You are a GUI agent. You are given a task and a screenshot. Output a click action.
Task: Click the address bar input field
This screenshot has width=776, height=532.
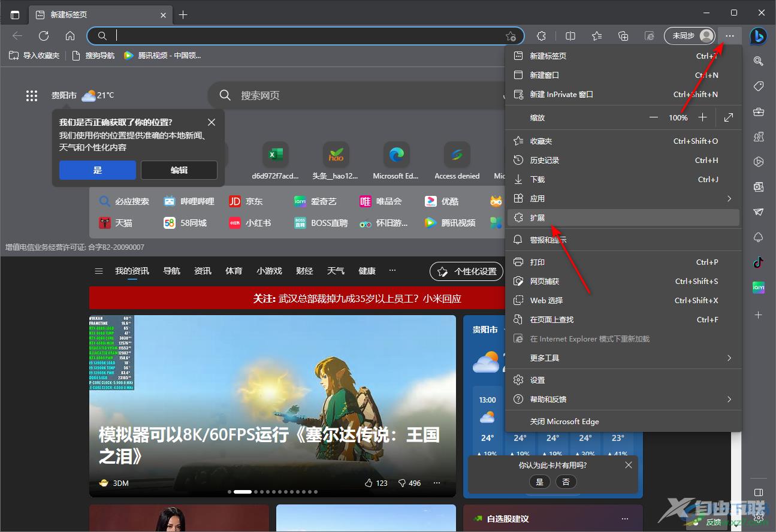coord(306,36)
